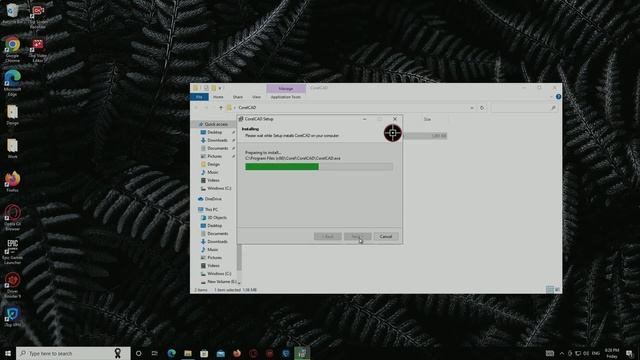Screen dimensions: 640x360
Task: Open the View ribbon tab
Action: point(256,97)
